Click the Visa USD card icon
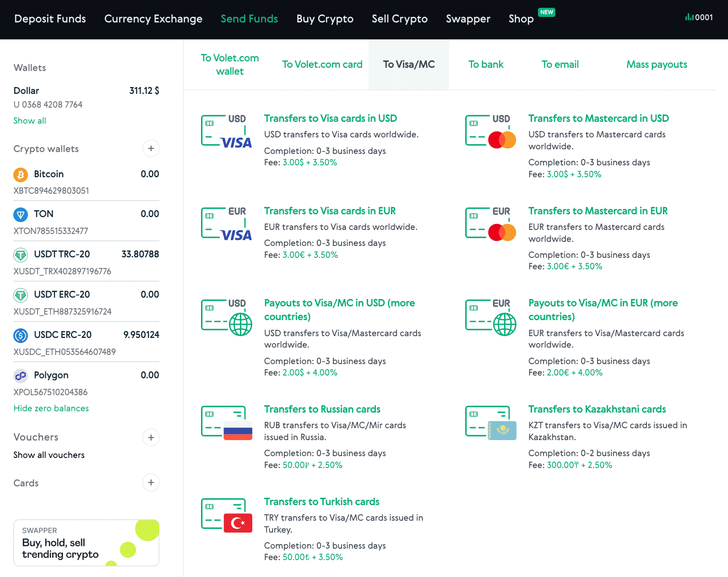 [227, 131]
